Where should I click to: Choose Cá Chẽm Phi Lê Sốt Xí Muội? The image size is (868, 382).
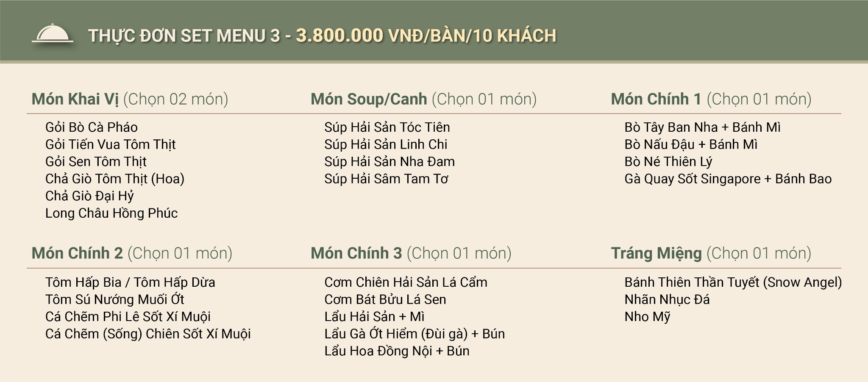click(128, 317)
